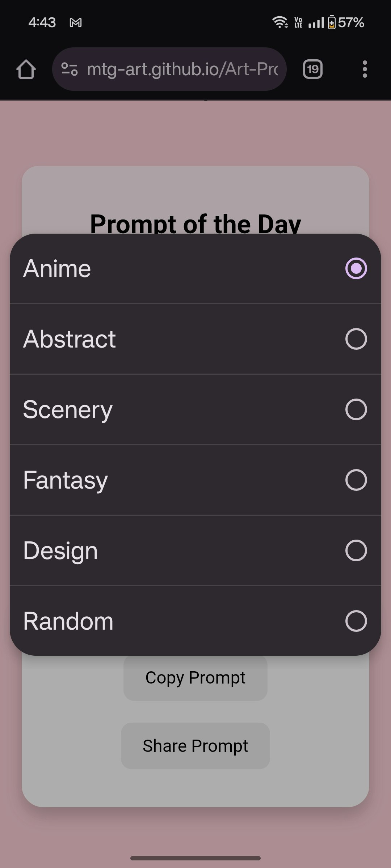Click the Share Prompt button
The height and width of the screenshot is (868, 391).
(195, 746)
